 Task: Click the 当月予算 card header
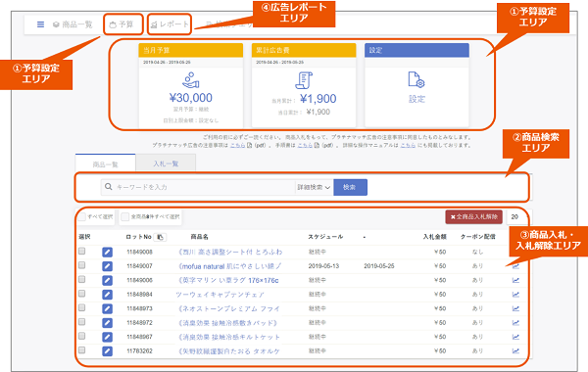coord(191,50)
